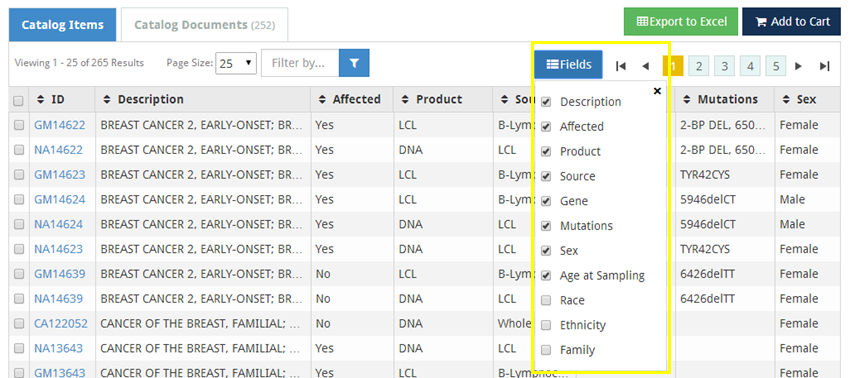850x378 pixels.
Task: Open catalog item GM14639 link
Action: click(x=60, y=274)
